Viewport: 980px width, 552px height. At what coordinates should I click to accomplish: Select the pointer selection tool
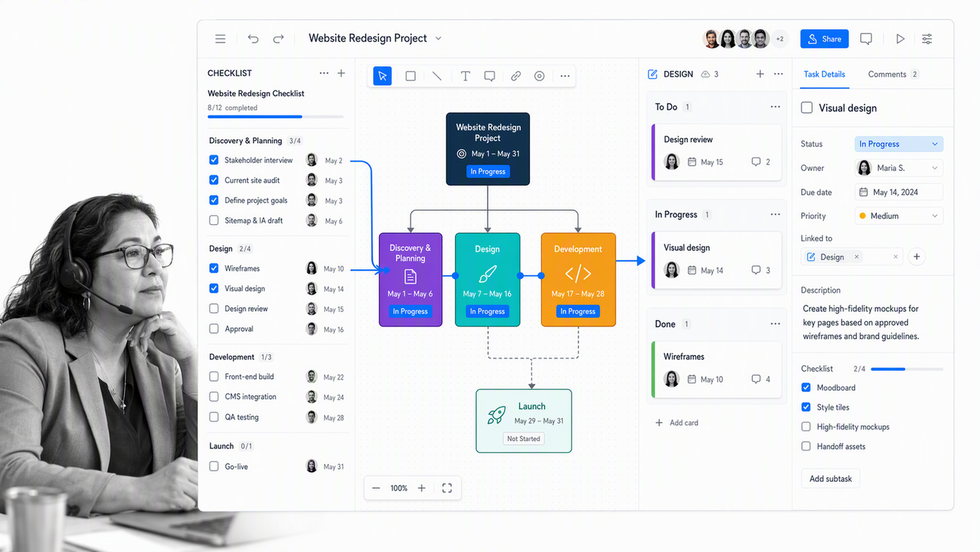(383, 76)
